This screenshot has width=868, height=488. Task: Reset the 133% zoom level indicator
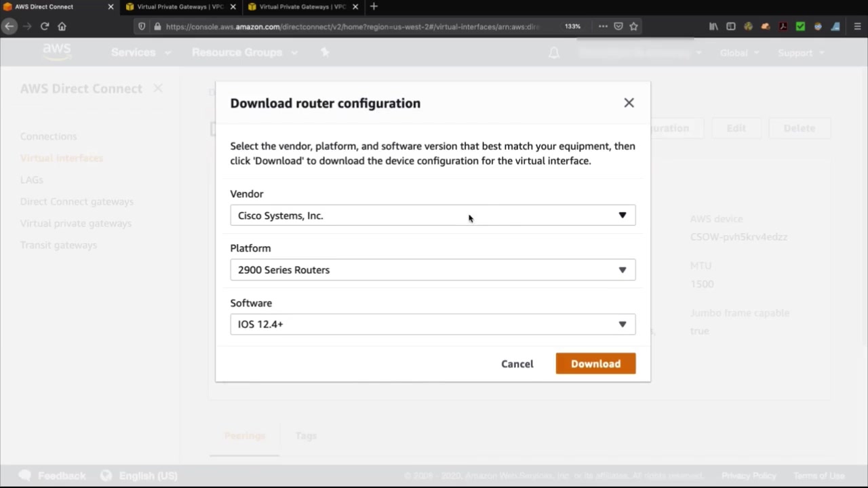click(x=572, y=26)
